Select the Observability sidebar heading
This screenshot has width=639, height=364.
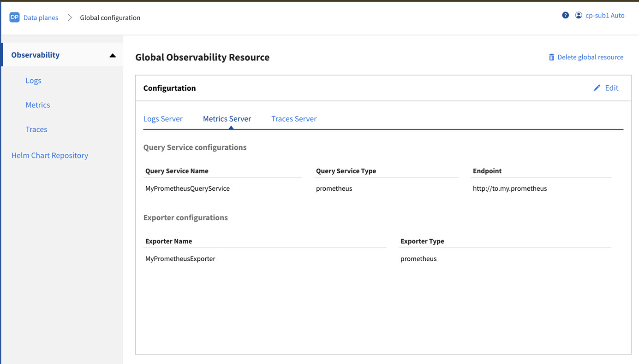point(36,55)
